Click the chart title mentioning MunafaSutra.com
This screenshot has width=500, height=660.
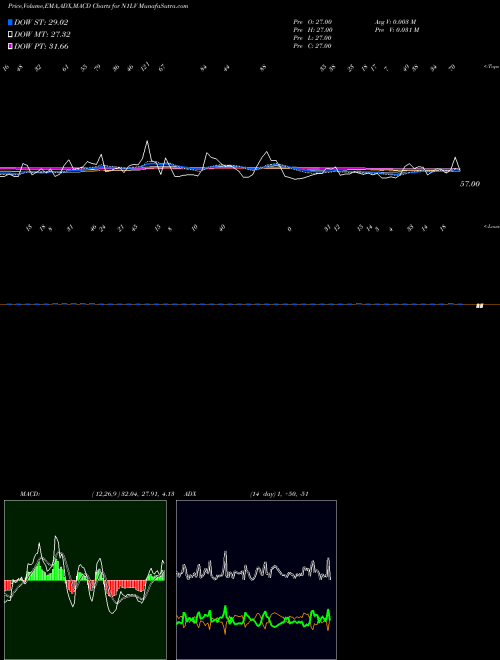click(98, 6)
